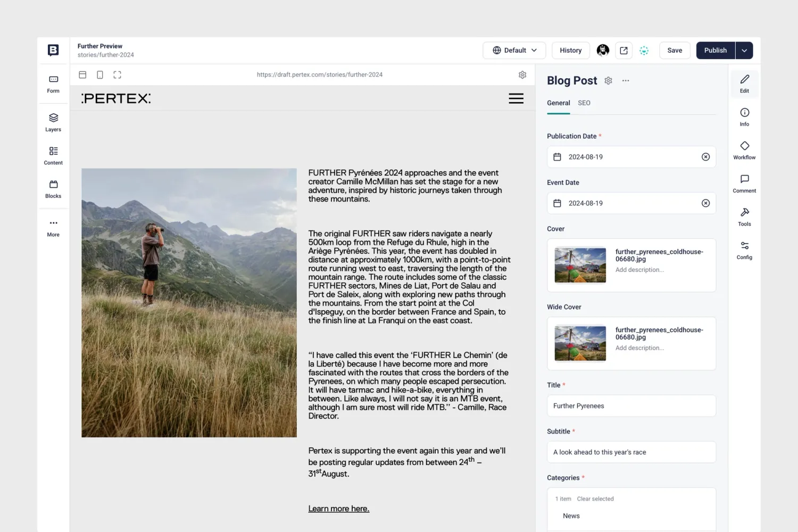Select the Edit pencil tool

(x=744, y=84)
